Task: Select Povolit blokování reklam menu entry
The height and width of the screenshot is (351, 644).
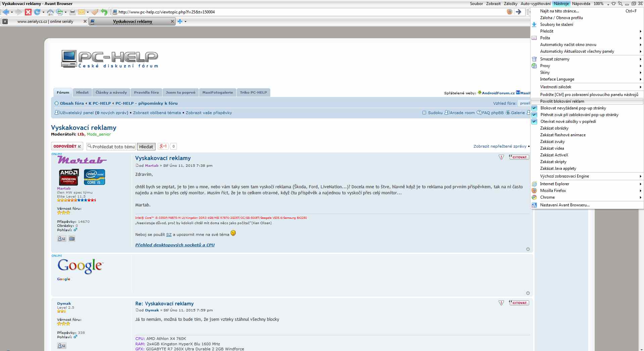Action: tap(562, 101)
